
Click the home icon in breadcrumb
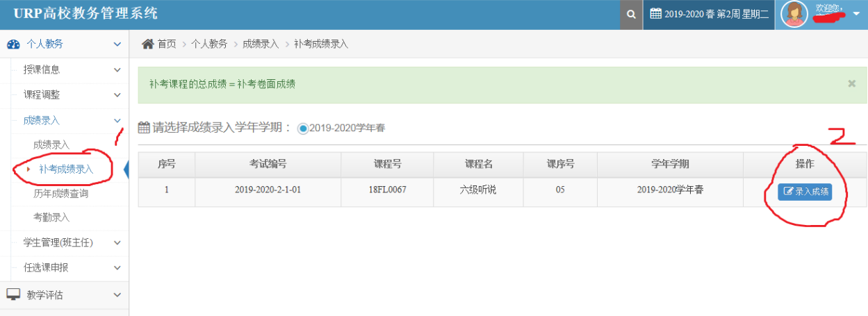[147, 44]
